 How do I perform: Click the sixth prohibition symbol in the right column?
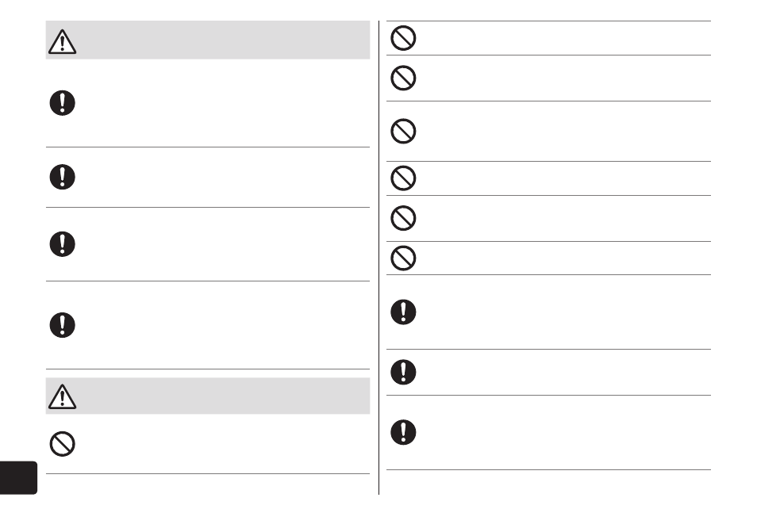[x=403, y=258]
